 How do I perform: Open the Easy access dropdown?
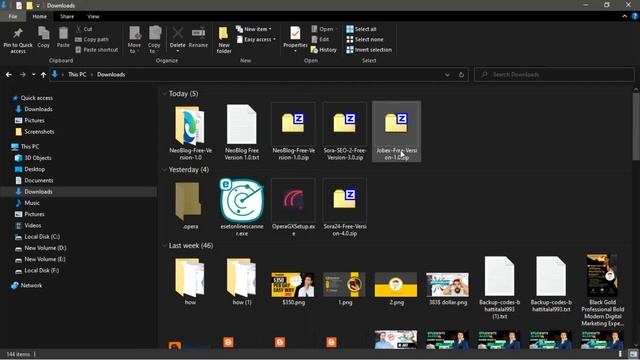pyautogui.click(x=256, y=40)
